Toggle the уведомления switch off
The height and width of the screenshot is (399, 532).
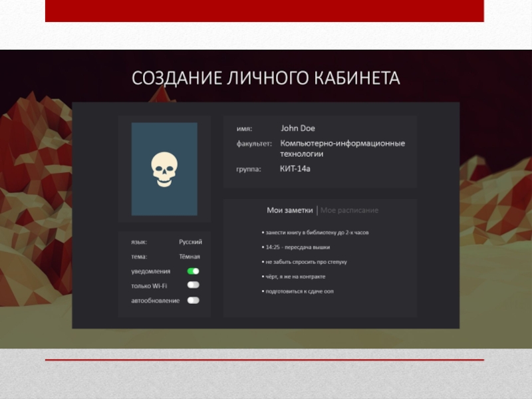tap(193, 271)
